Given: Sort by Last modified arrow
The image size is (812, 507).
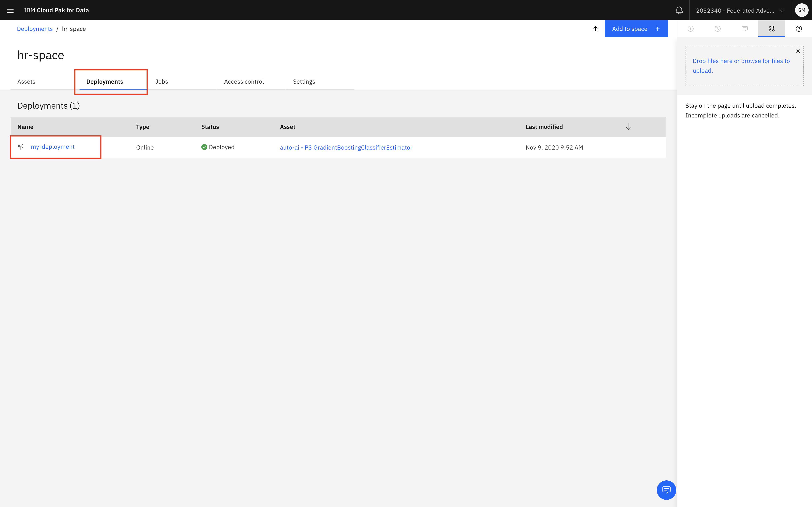Looking at the screenshot, I should [628, 127].
